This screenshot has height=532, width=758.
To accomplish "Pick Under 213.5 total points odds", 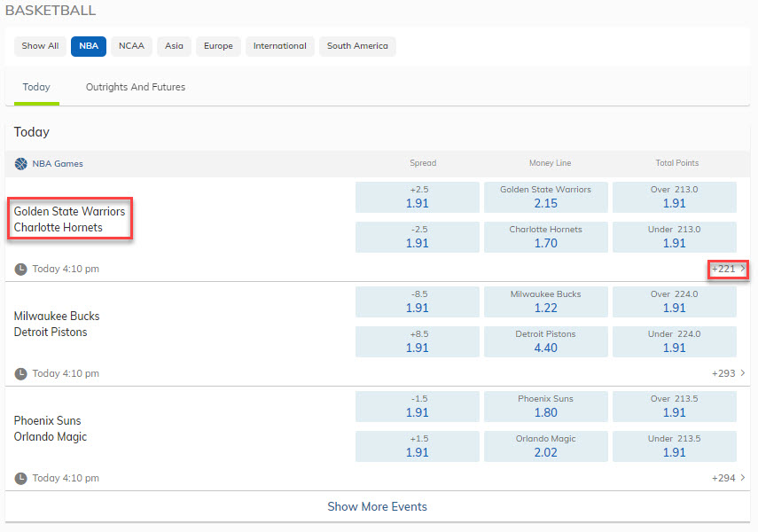I will pos(674,446).
